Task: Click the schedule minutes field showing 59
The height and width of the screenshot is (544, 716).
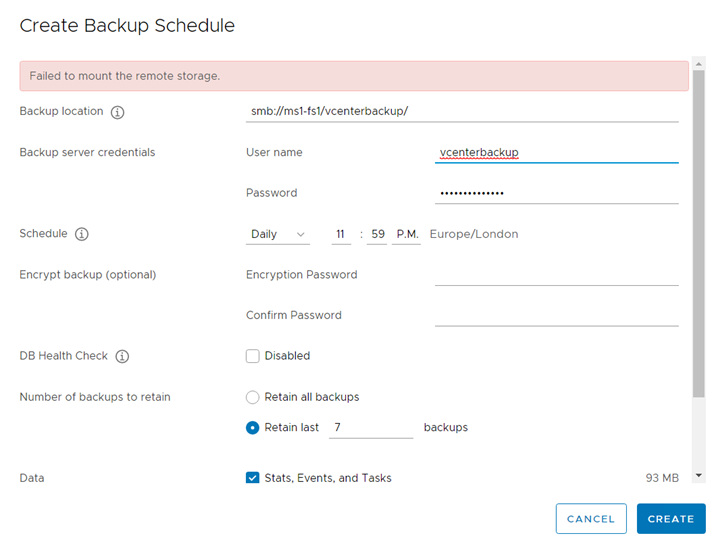Action: [x=377, y=234]
